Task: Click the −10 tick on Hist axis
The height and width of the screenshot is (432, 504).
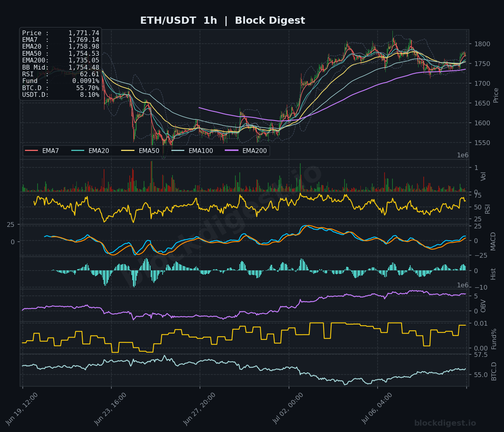Action: pyautogui.click(x=480, y=287)
